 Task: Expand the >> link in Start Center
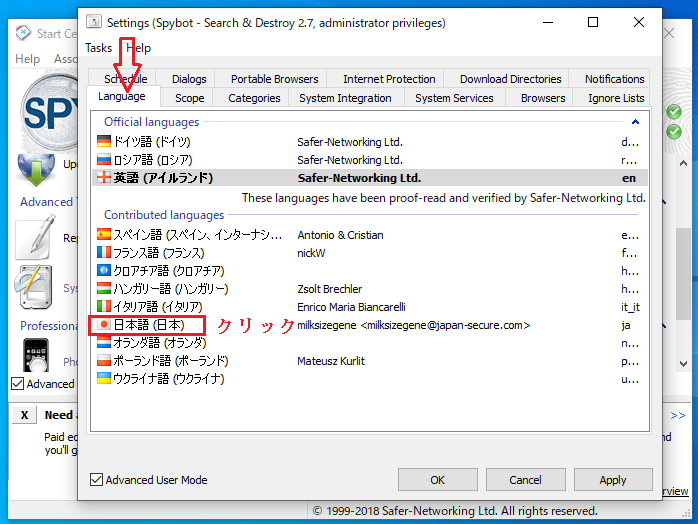tap(678, 415)
